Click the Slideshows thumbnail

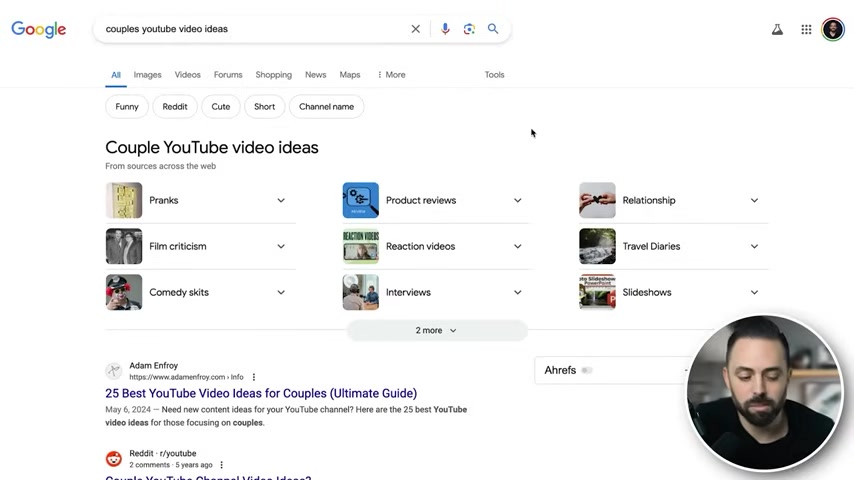[x=597, y=293]
